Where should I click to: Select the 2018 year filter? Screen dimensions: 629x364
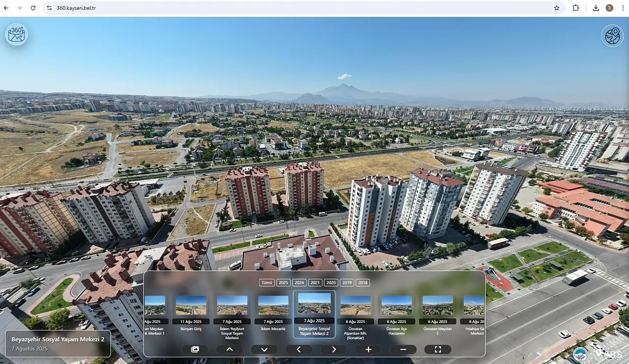pos(363,282)
